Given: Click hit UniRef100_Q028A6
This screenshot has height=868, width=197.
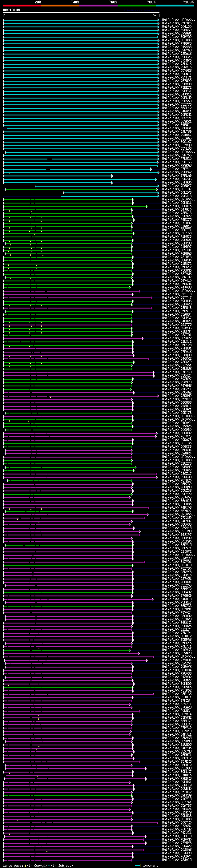Looking at the screenshot, I should (x=177, y=850).
